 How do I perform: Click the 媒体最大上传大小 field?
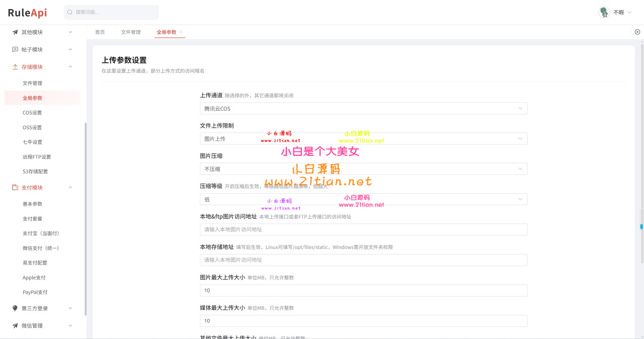tap(364, 321)
